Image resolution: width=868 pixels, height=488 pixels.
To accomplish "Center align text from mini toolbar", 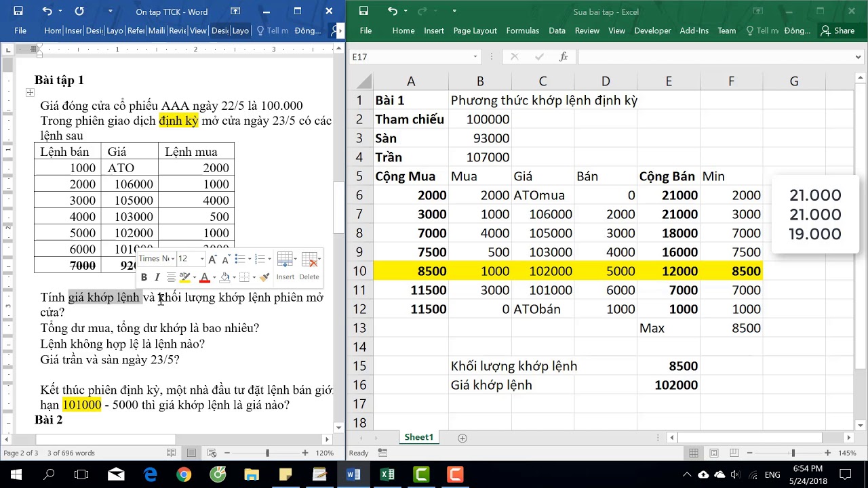I will [x=171, y=277].
